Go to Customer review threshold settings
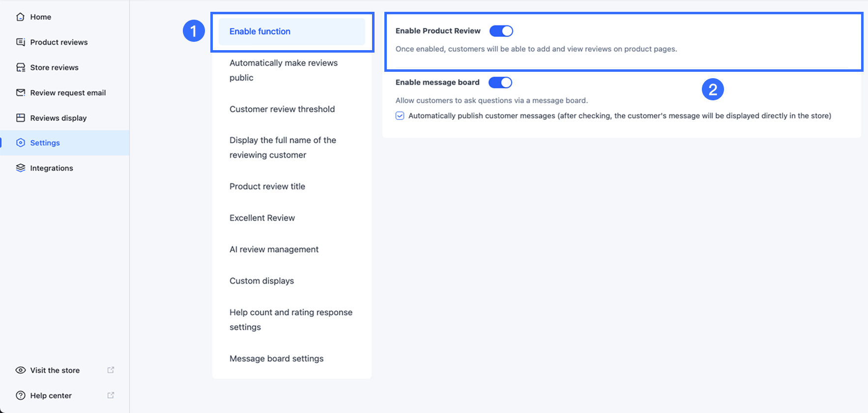Screen dimensions: 868x413 (x=282, y=109)
